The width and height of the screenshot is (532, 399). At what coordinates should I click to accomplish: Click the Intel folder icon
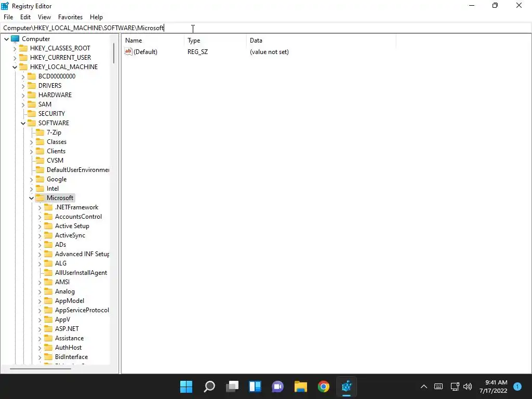click(40, 188)
